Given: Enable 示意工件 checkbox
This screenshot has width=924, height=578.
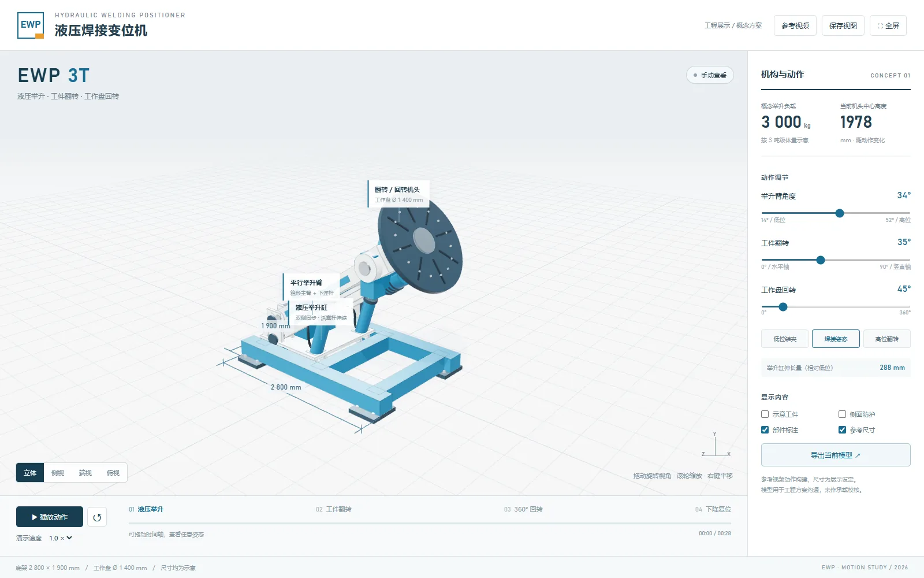Looking at the screenshot, I should 765,414.
